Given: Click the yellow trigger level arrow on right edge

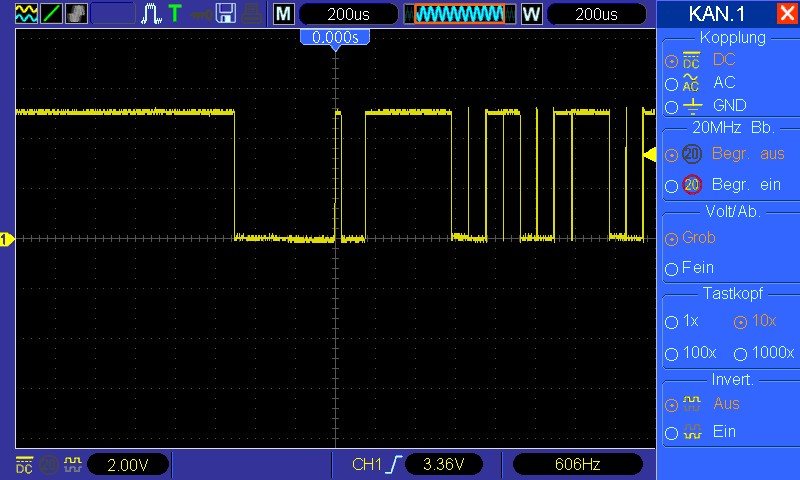Looking at the screenshot, I should pos(649,154).
